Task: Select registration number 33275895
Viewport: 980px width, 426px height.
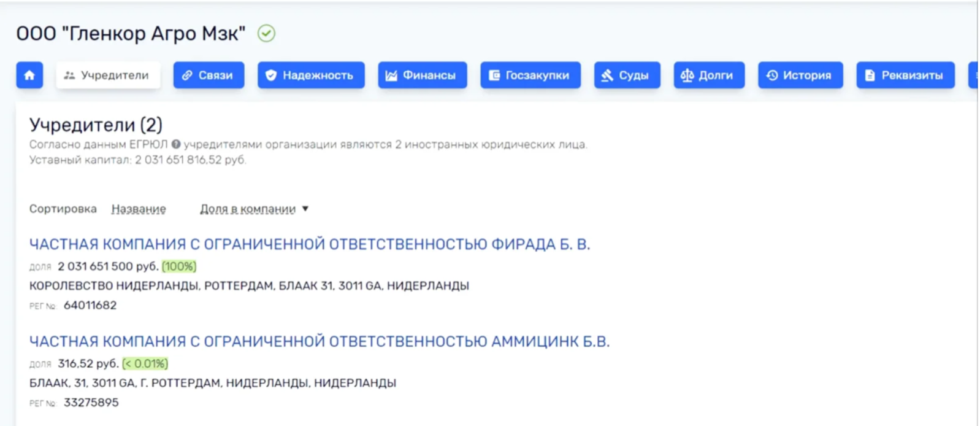Action: pyautogui.click(x=91, y=403)
